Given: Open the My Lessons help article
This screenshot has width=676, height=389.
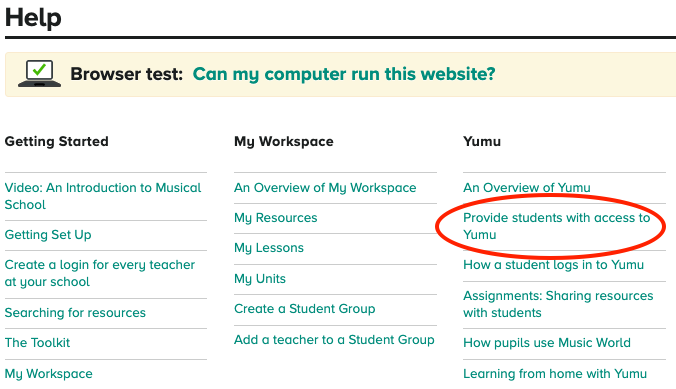Looking at the screenshot, I should 269,248.
